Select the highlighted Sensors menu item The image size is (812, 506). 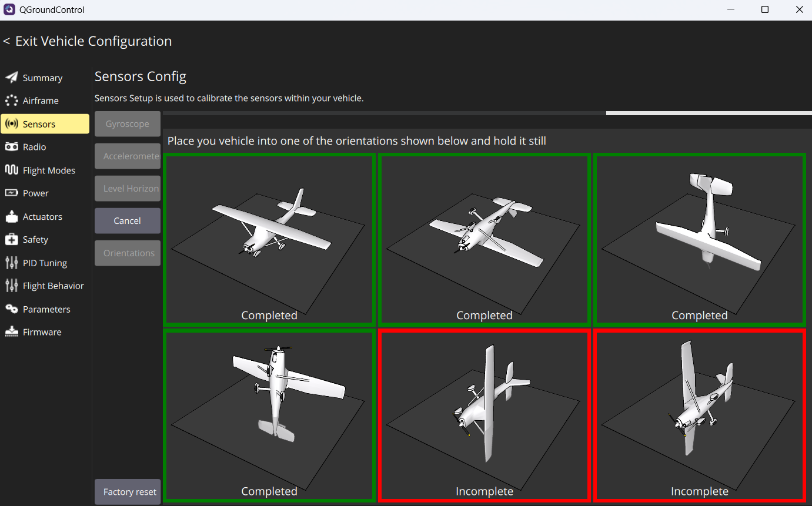pyautogui.click(x=45, y=124)
